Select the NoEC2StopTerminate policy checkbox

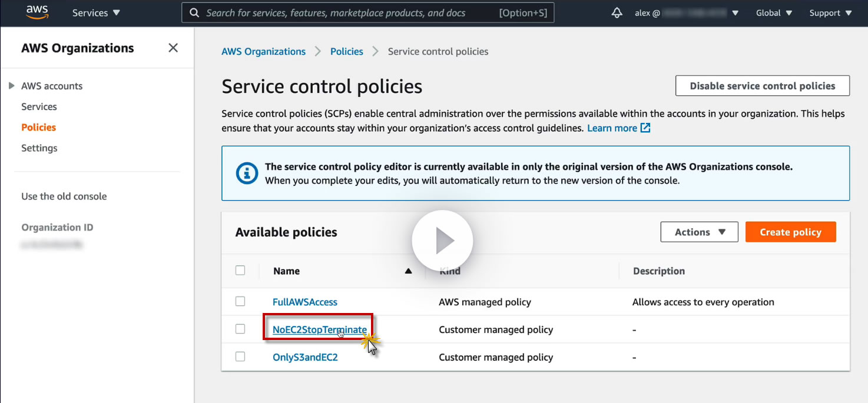pyautogui.click(x=240, y=329)
